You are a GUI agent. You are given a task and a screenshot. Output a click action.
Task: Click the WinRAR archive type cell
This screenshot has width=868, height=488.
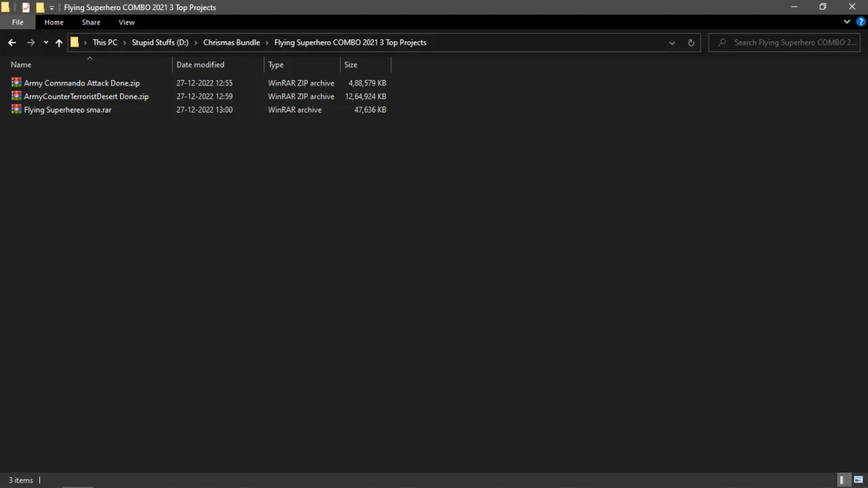294,110
